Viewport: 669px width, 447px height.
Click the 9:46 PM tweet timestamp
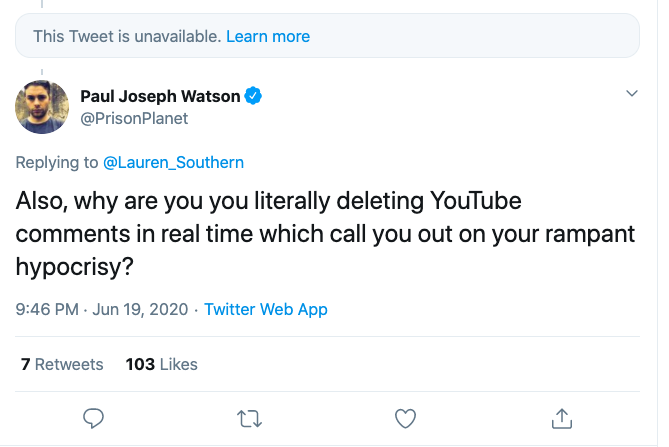click(x=47, y=309)
